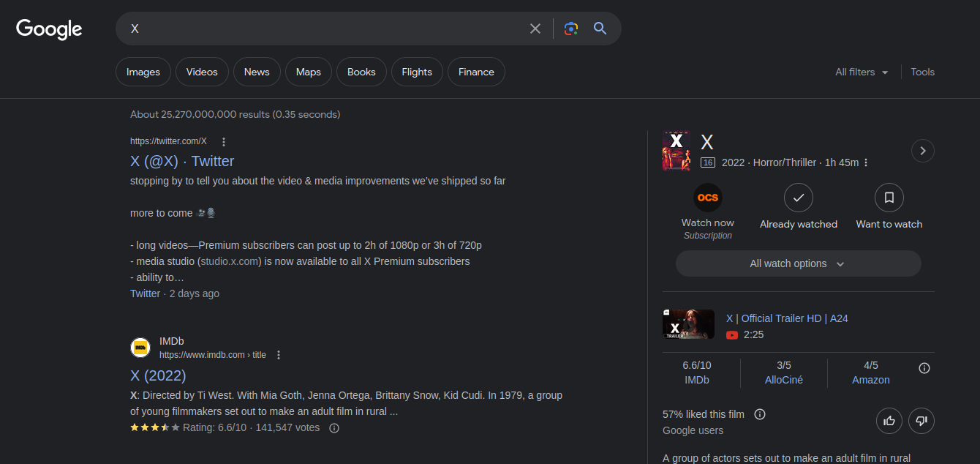Click info icon beside 57% liked this film
Viewport: 980px width, 464px height.
point(760,414)
